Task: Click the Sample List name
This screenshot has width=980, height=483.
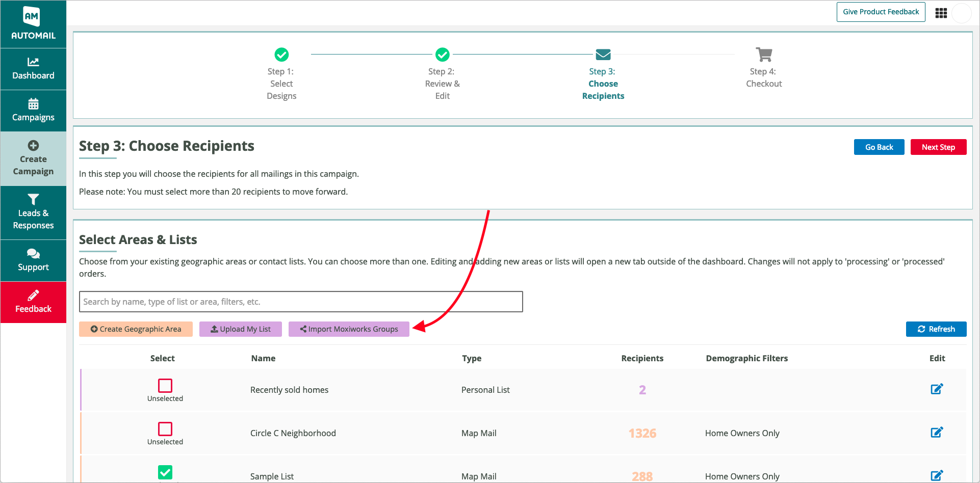Action: [x=272, y=476]
